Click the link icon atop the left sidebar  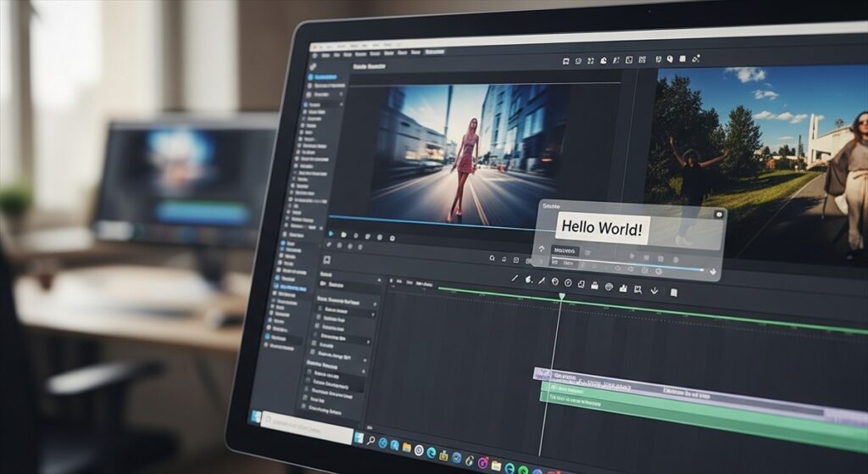click(x=313, y=67)
